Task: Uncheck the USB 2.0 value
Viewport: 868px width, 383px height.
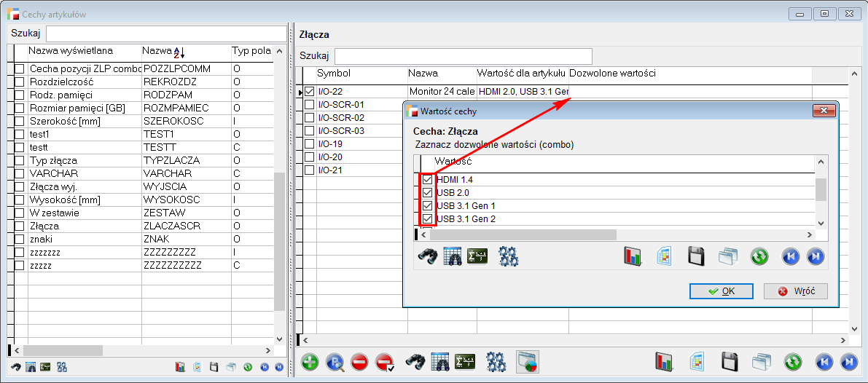Action: tap(427, 193)
